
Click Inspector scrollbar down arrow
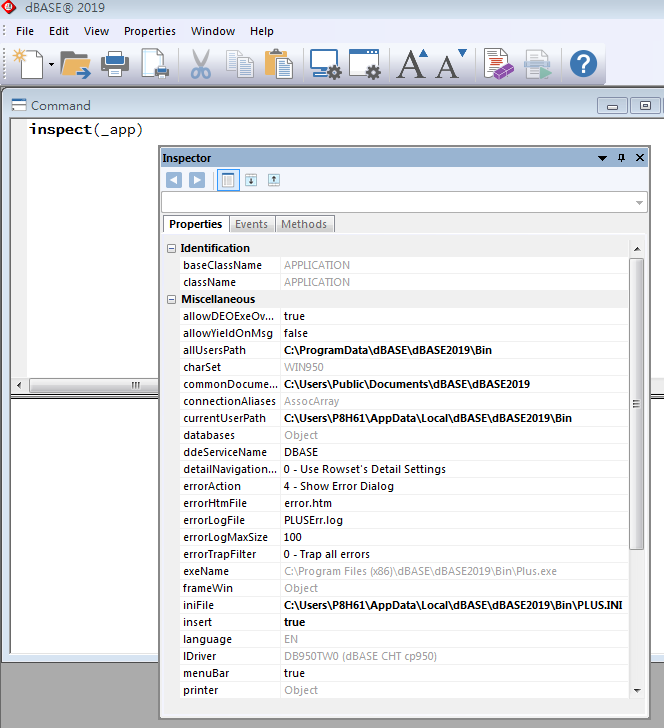coord(637,691)
